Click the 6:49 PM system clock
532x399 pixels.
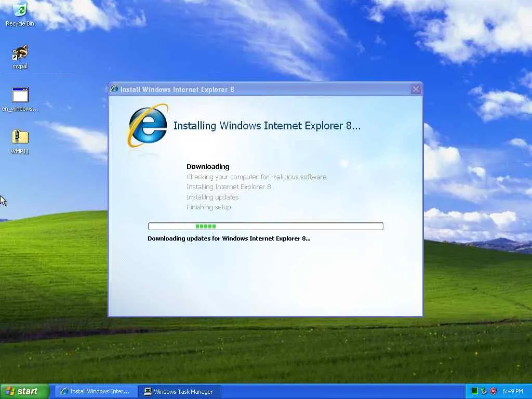(x=512, y=391)
